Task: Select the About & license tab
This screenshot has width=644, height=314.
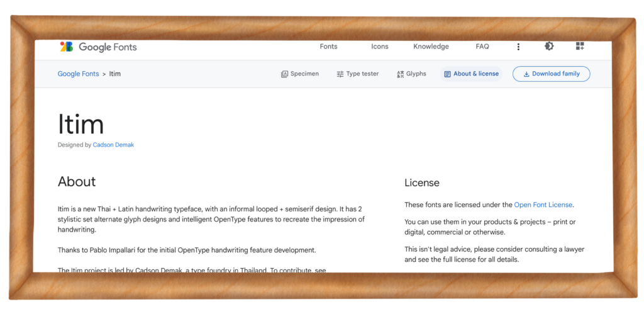Action: [x=471, y=74]
